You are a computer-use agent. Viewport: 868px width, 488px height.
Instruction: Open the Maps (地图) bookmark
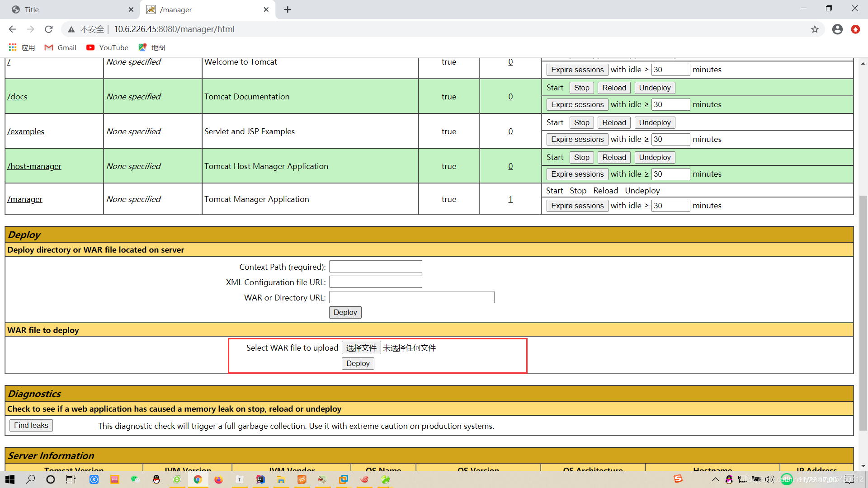pyautogui.click(x=152, y=47)
